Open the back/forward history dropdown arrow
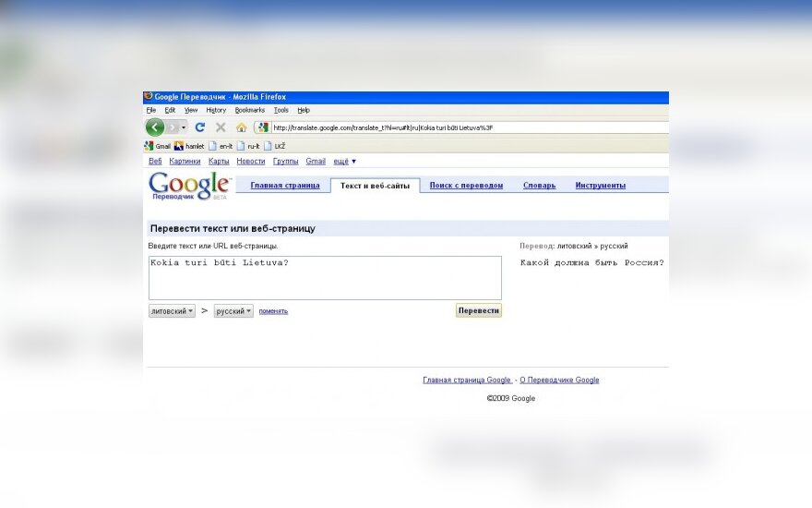 (184, 127)
